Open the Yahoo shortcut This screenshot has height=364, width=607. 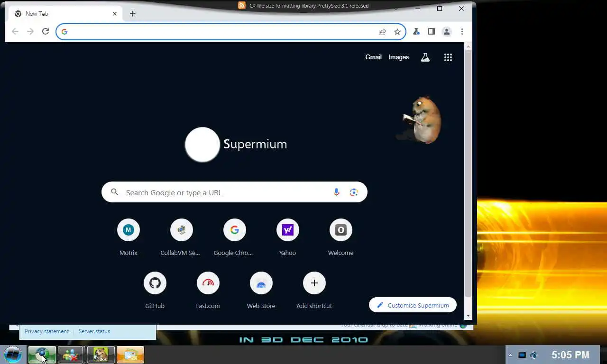(x=287, y=237)
